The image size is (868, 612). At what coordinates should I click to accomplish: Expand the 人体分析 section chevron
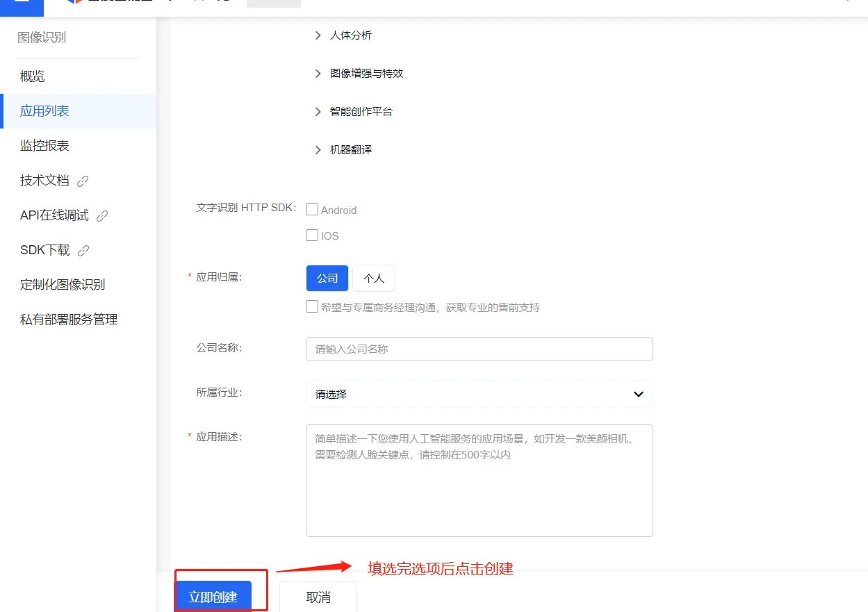[x=318, y=35]
